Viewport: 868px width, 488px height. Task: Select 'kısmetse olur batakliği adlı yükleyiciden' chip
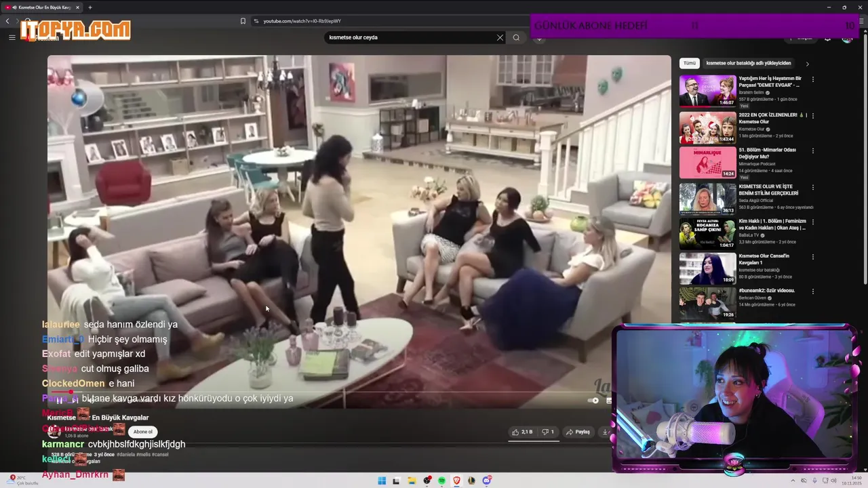pyautogui.click(x=749, y=63)
